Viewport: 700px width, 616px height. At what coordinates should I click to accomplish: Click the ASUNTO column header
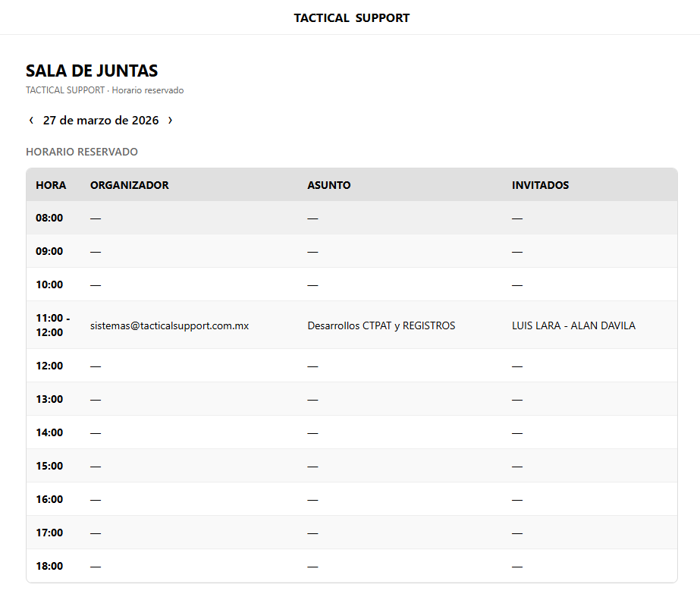(329, 185)
